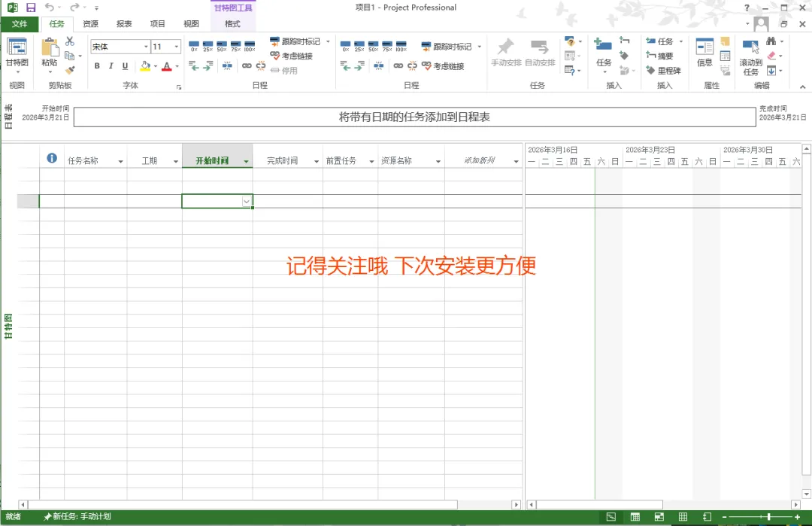Open the font size 11 dropdown
812x526 pixels.
coord(176,47)
